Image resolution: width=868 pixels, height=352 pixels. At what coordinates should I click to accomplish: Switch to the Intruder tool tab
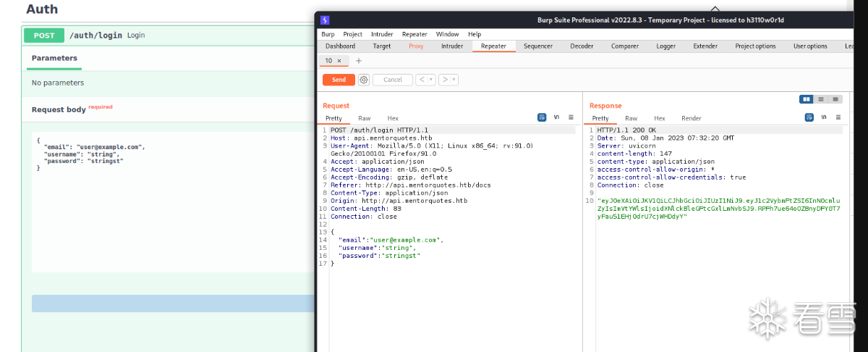pyautogui.click(x=452, y=46)
